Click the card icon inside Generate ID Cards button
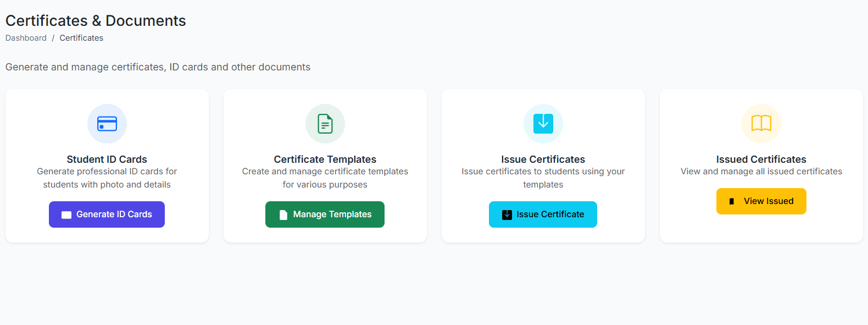The image size is (868, 325). [x=66, y=215]
